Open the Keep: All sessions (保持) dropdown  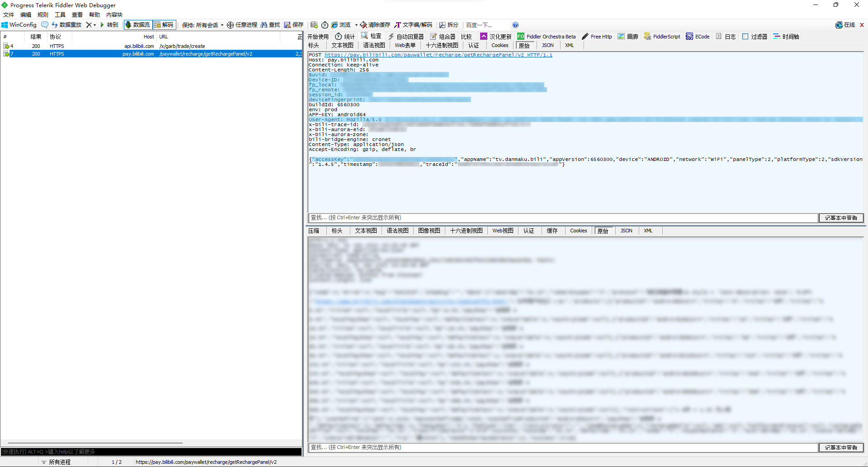coord(203,25)
